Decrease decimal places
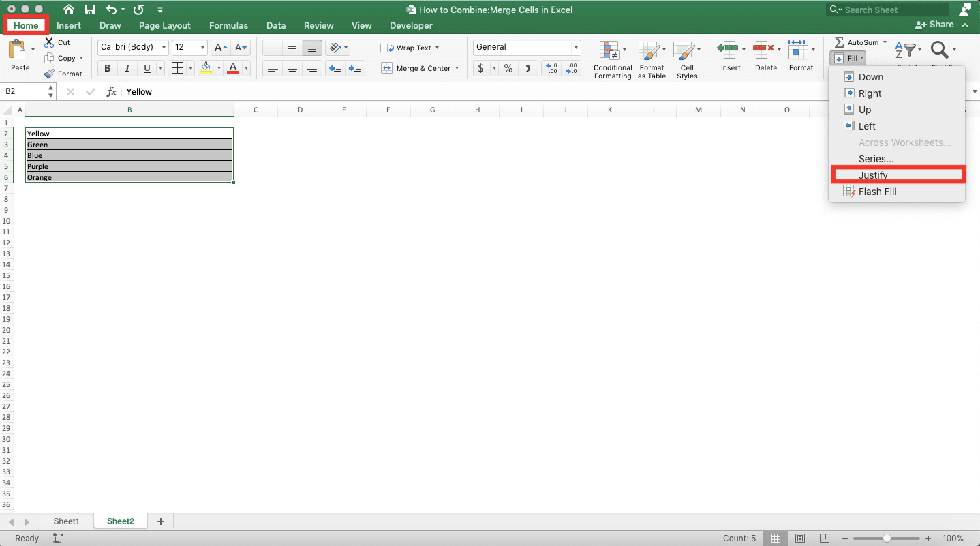 click(x=572, y=68)
